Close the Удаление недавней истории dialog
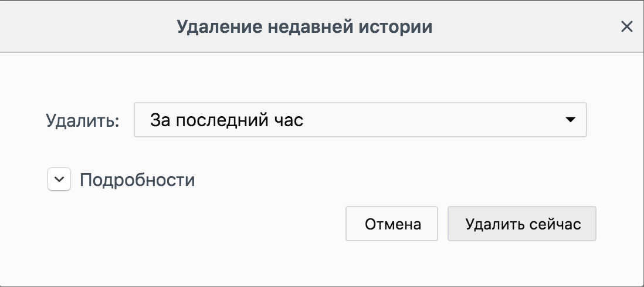Screen dimensions: 644x287 click(x=626, y=26)
